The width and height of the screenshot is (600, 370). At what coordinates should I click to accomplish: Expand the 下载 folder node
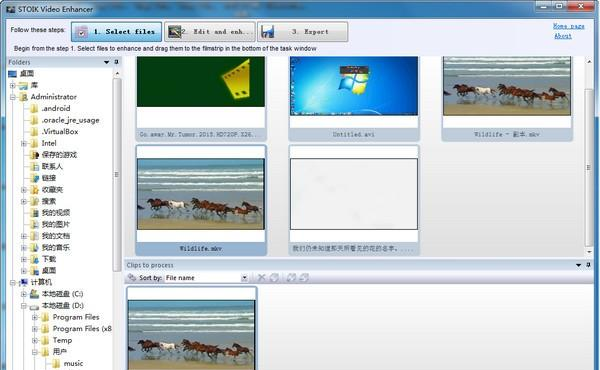[x=24, y=259]
